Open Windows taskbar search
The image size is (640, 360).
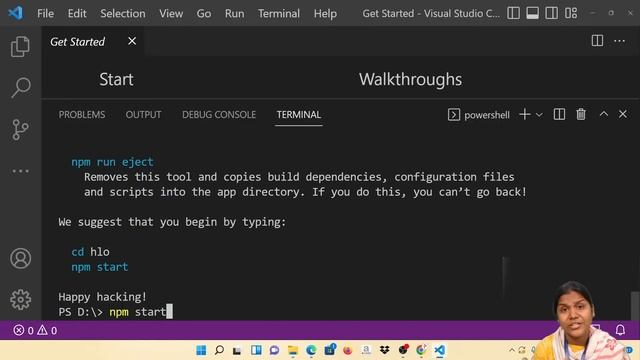coord(220,350)
